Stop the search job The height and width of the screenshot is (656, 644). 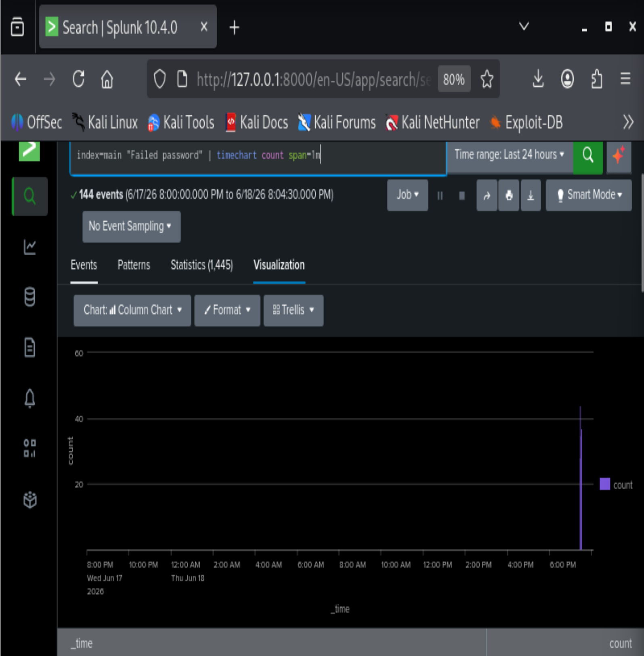point(462,196)
